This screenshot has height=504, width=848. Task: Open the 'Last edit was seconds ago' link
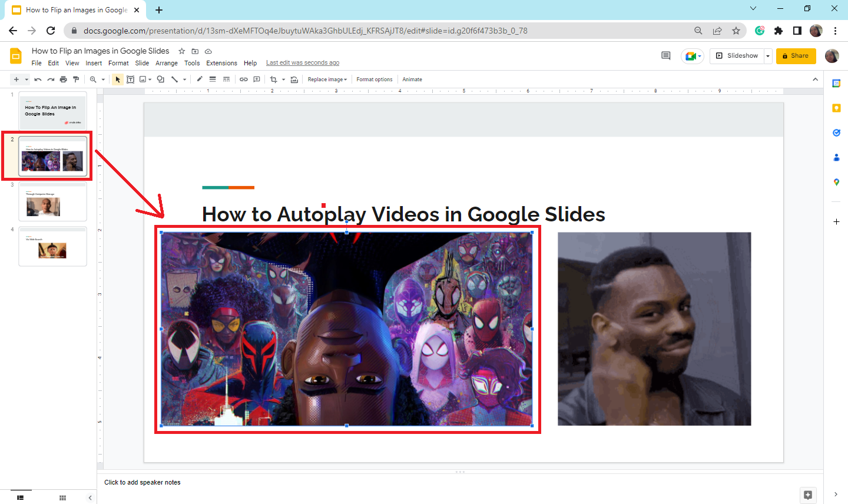[303, 63]
